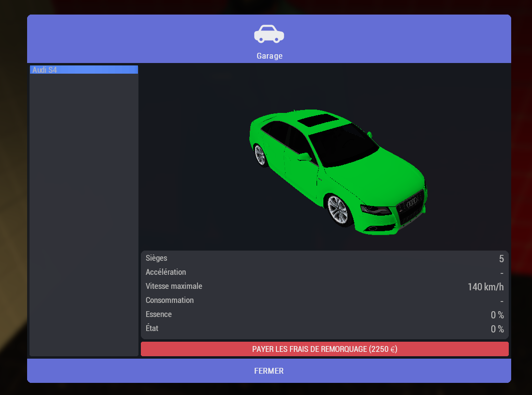The width and height of the screenshot is (532, 395).
Task: Click the green Audi's front wheel
Action: click(x=337, y=209)
